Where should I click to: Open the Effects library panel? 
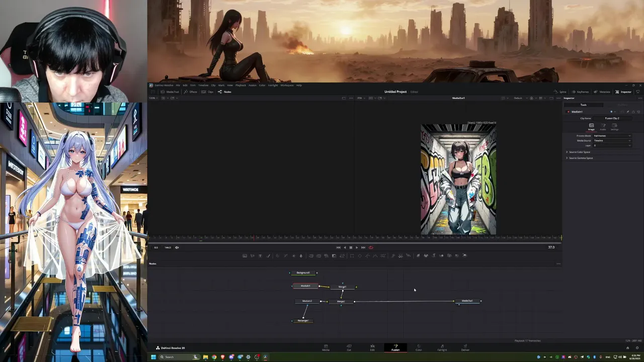pos(191,92)
